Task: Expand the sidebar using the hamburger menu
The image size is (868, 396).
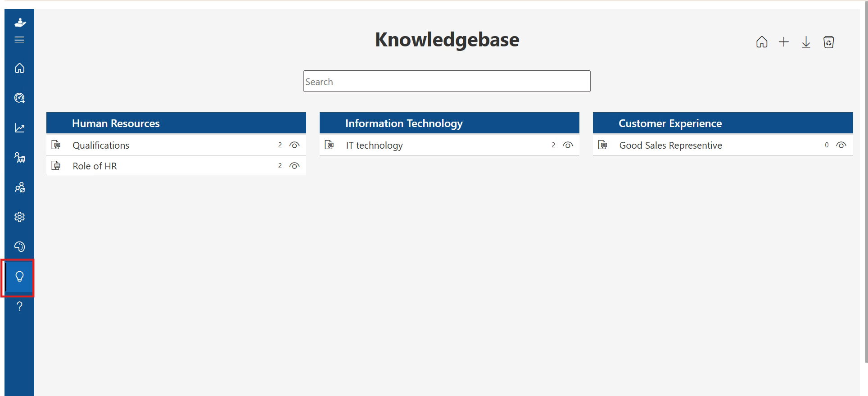Action: click(19, 40)
